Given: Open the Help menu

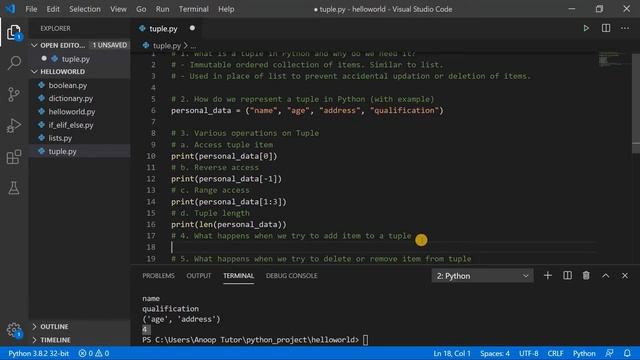Looking at the screenshot, I should click(226, 9).
